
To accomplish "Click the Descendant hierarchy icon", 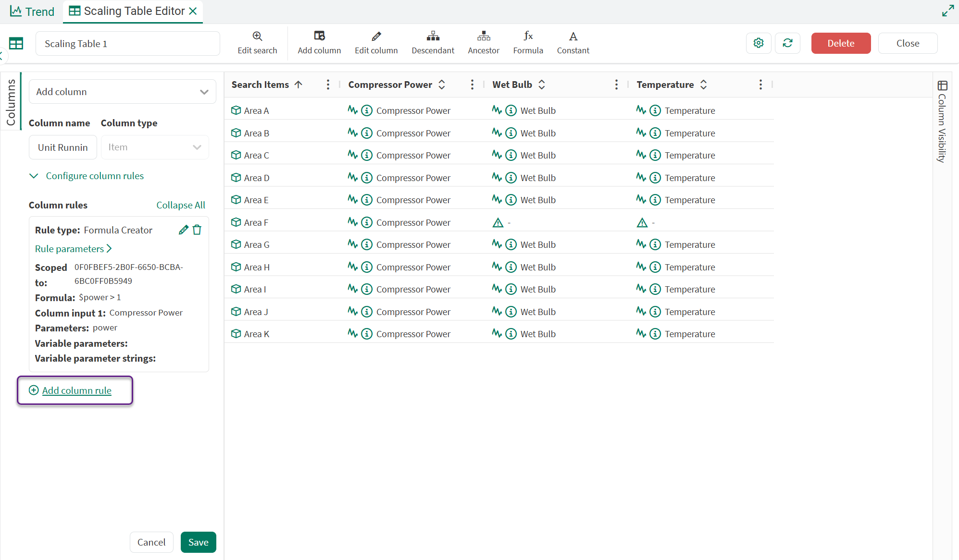I will point(433,36).
